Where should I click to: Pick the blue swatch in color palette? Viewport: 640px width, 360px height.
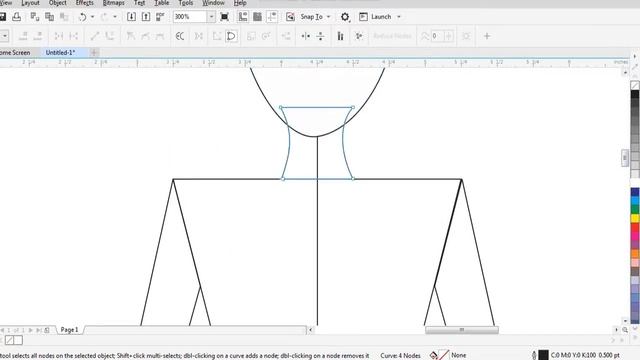click(635, 192)
